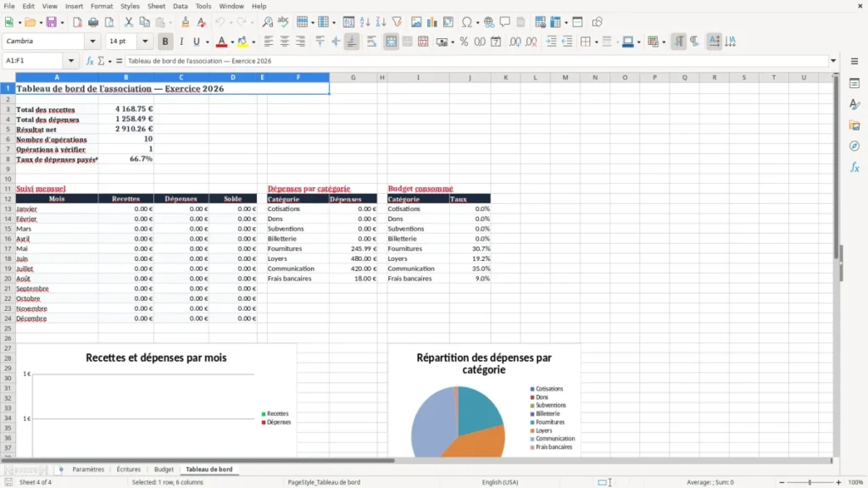This screenshot has width=868, height=488.
Task: Open Borders dropdown arrow
Action: point(596,42)
